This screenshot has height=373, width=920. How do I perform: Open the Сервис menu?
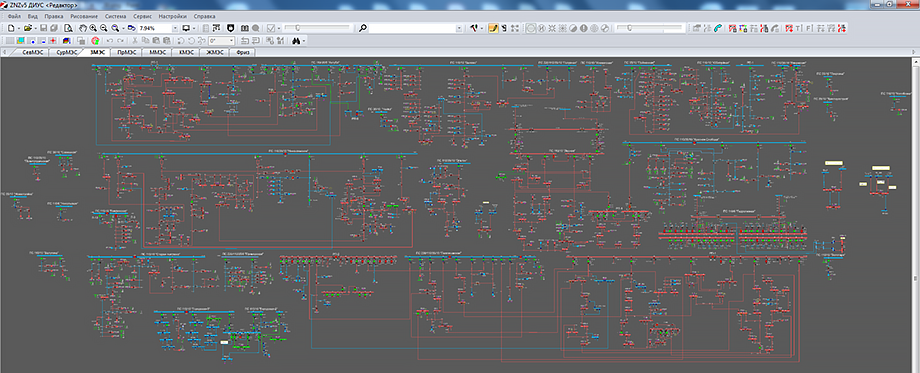point(143,16)
